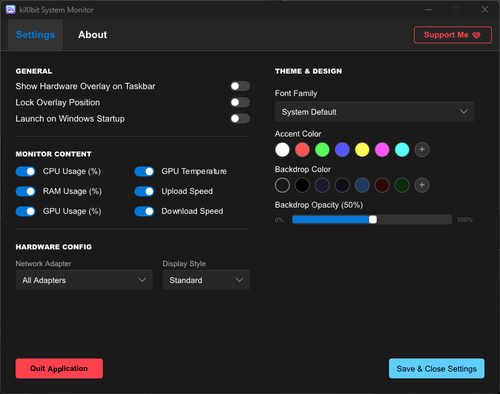Viewport: 500px width, 394px height.
Task: Select the dark green backdrop color
Action: pyautogui.click(x=402, y=185)
